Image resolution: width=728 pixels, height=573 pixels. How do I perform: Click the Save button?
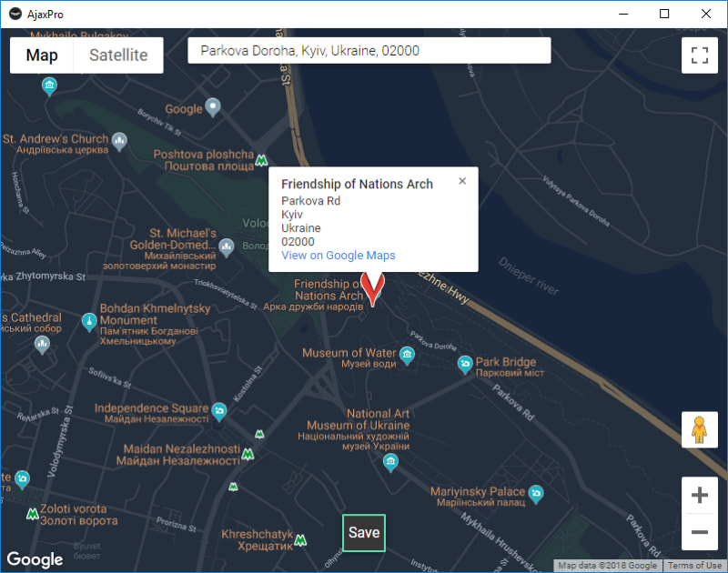pyautogui.click(x=364, y=533)
